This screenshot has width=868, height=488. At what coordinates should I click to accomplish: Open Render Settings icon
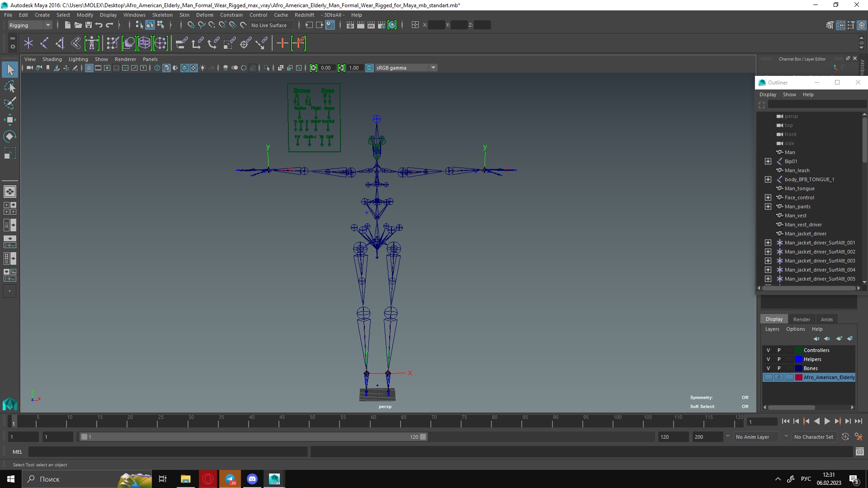click(382, 25)
